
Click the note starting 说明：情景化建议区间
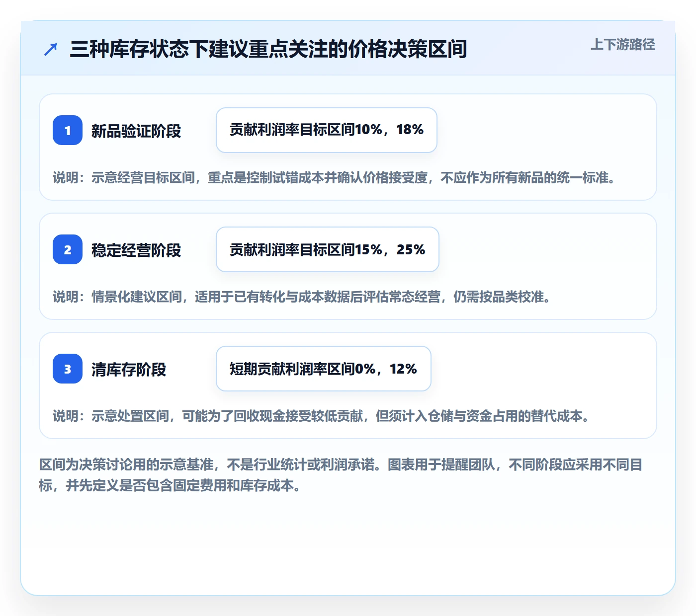(x=302, y=297)
